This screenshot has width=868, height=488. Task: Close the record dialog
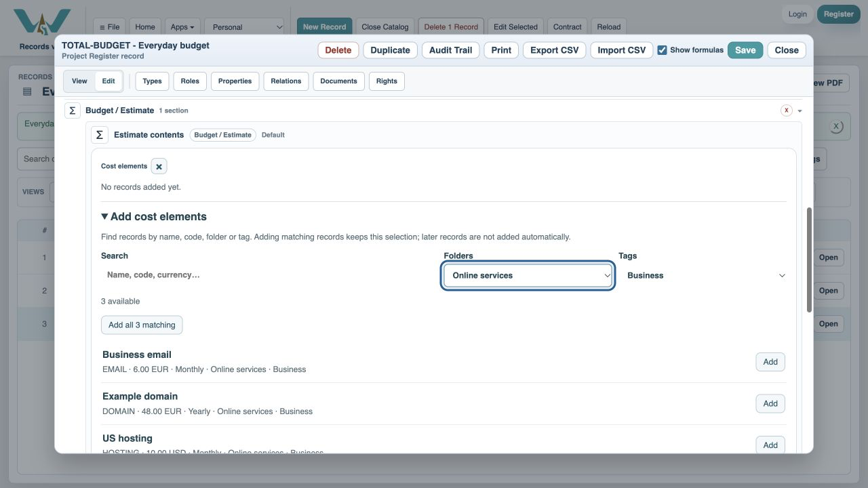(787, 50)
